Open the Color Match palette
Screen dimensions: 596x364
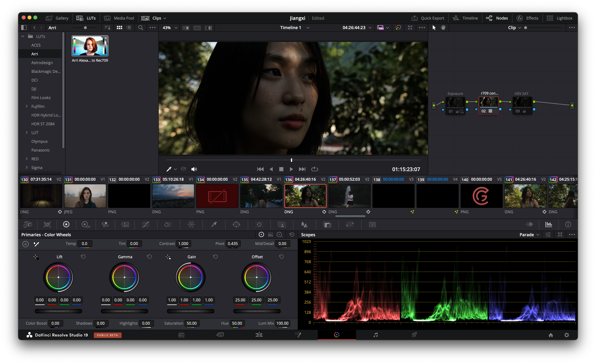pos(47,225)
